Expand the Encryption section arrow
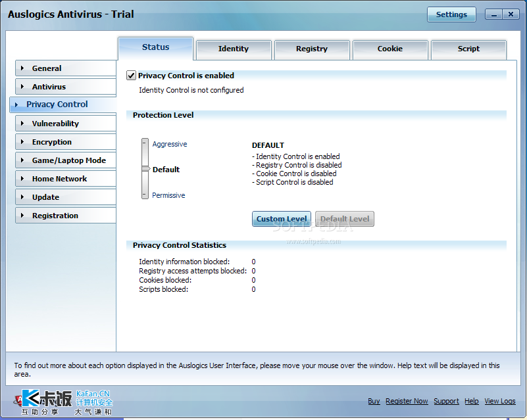 [x=22, y=142]
